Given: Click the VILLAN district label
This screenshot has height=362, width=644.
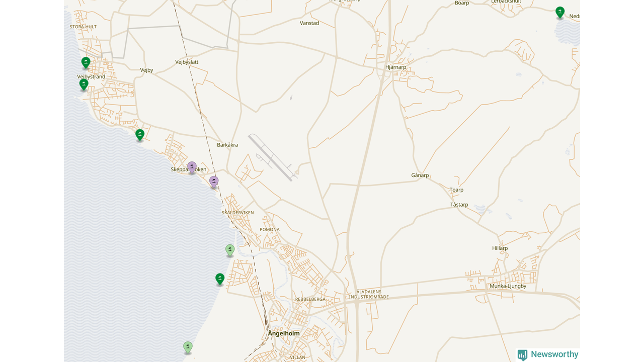Looking at the screenshot, I should point(298,357).
